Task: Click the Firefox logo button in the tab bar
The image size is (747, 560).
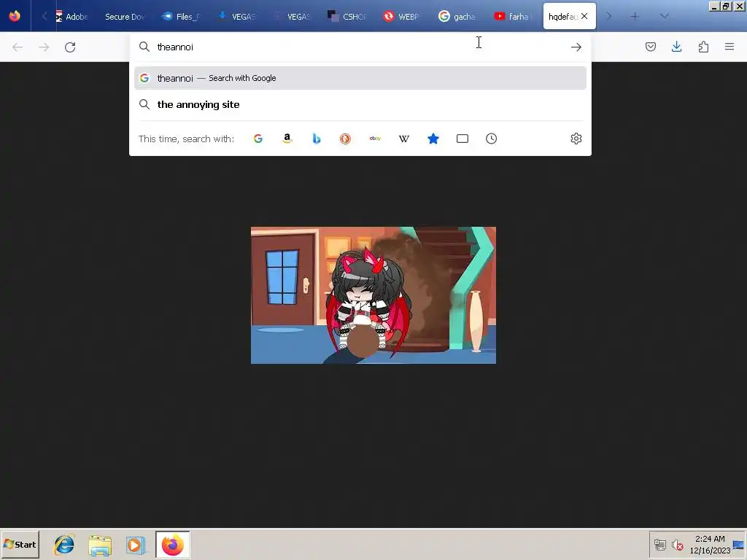Action: coord(15,16)
